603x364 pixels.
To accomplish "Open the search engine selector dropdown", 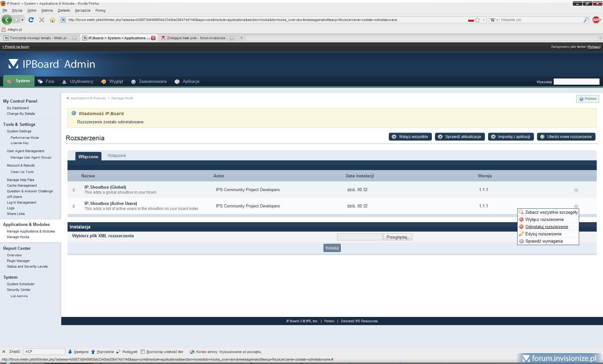I will [x=494, y=20].
